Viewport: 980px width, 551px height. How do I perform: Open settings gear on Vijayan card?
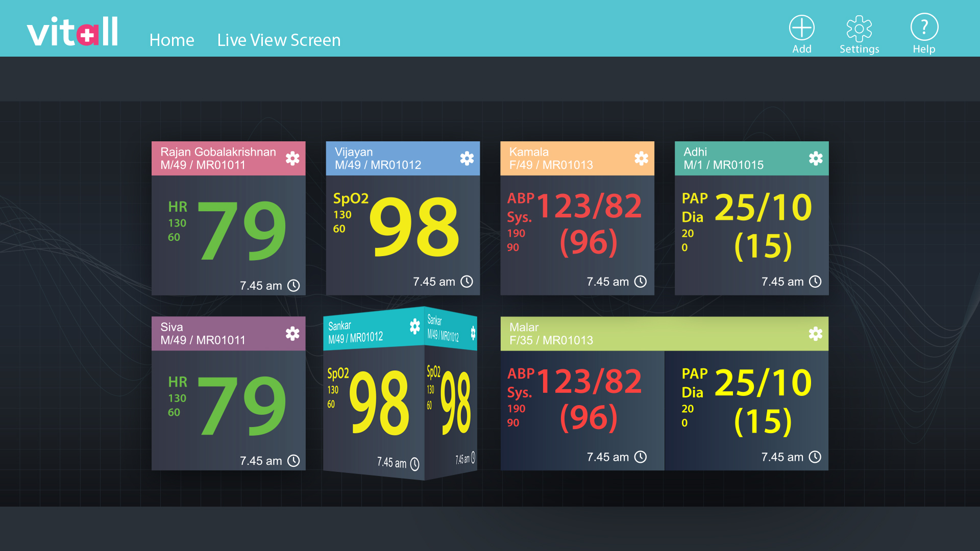[x=467, y=158]
